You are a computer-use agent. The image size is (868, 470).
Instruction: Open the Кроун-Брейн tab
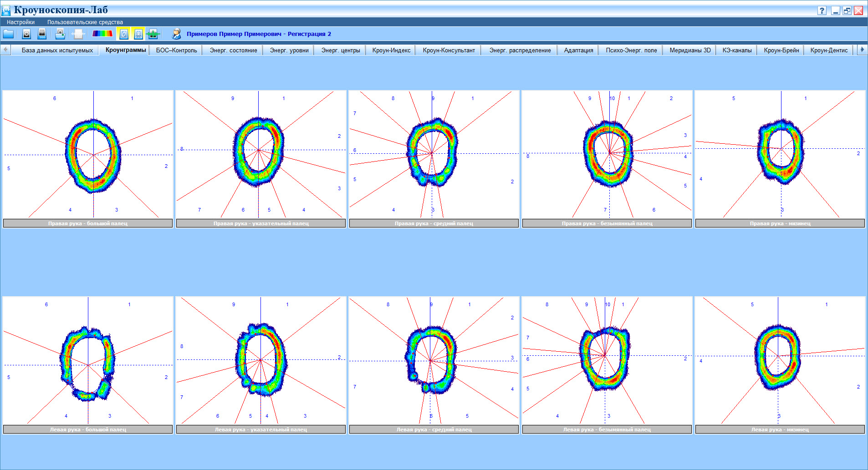pyautogui.click(x=781, y=50)
